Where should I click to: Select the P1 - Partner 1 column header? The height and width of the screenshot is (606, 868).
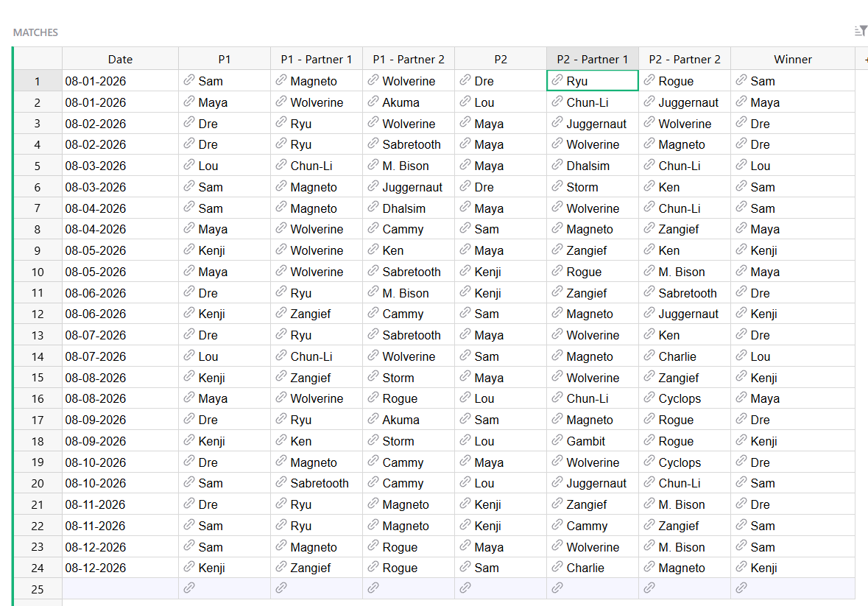pos(316,59)
